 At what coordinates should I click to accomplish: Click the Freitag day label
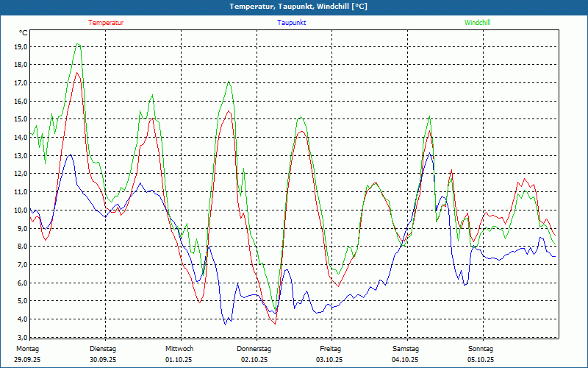tap(331, 349)
